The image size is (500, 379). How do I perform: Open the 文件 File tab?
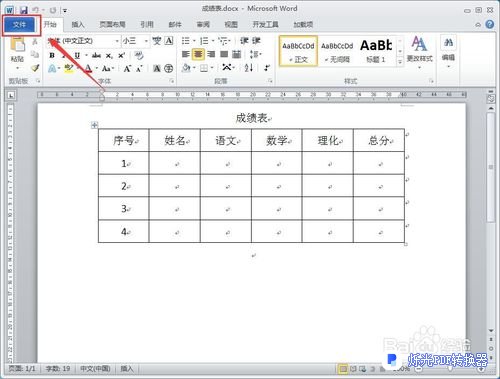[x=19, y=25]
